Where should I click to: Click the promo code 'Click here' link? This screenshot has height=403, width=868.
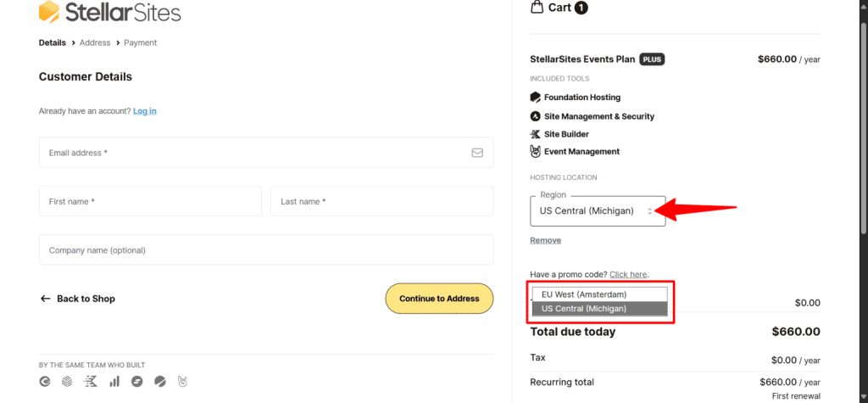tap(628, 274)
